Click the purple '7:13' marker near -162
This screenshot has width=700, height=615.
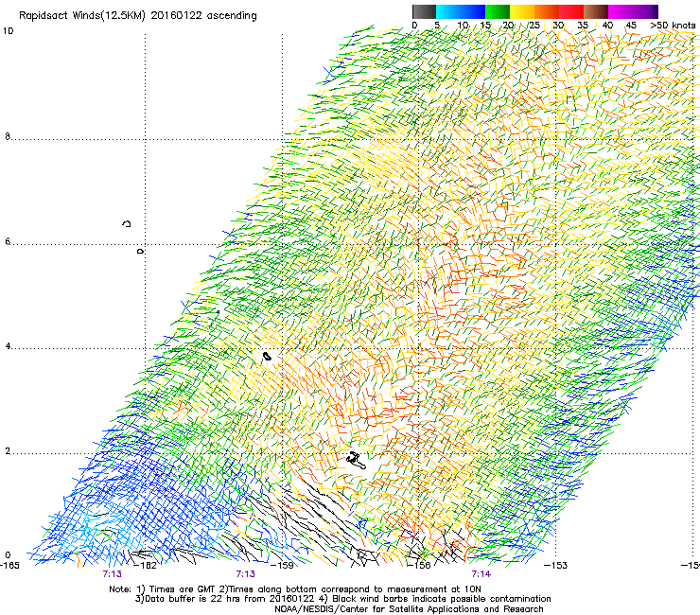112,574
